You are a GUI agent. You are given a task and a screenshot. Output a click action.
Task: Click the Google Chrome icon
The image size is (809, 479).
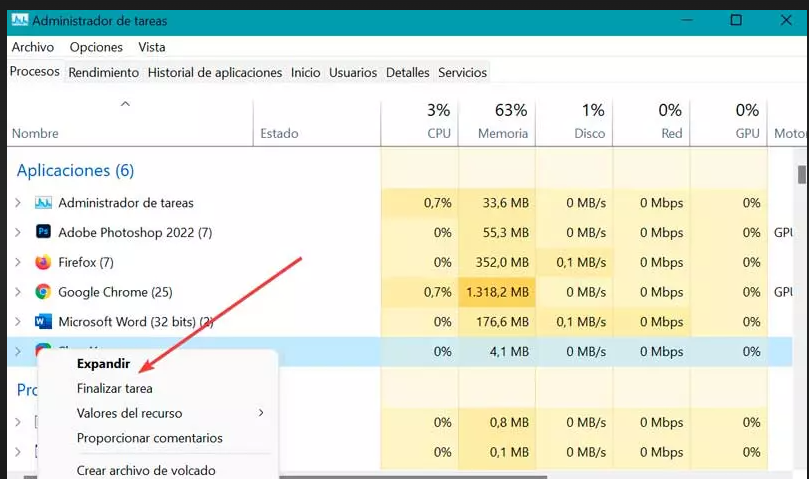pos(43,292)
